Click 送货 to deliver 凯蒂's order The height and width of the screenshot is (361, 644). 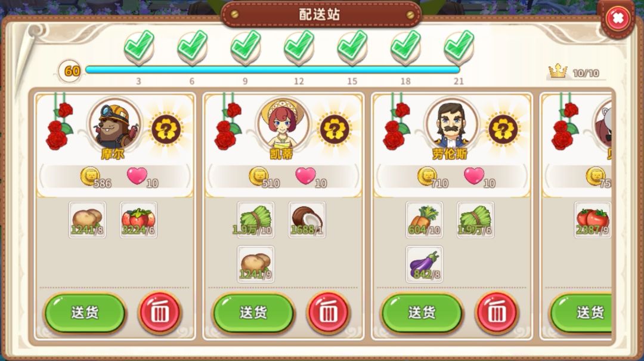pos(253,313)
